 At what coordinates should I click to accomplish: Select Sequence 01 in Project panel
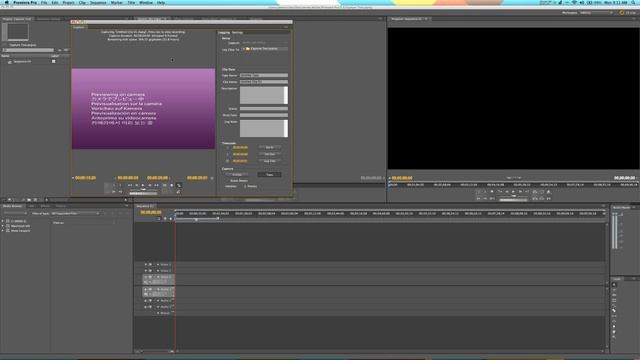click(22, 62)
